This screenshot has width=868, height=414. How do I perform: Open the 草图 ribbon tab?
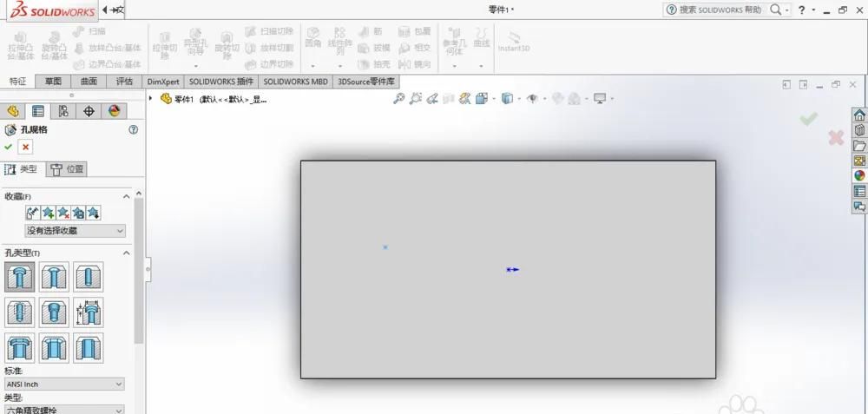pos(53,82)
